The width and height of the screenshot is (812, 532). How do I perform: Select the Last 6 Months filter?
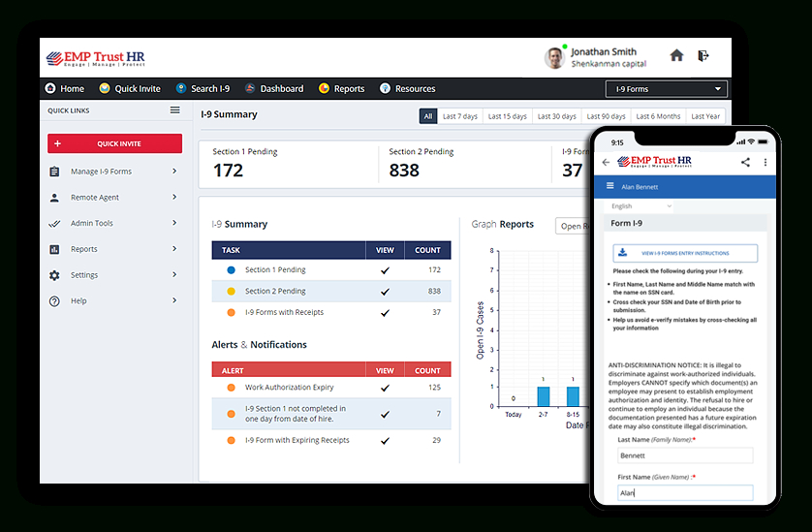point(658,116)
